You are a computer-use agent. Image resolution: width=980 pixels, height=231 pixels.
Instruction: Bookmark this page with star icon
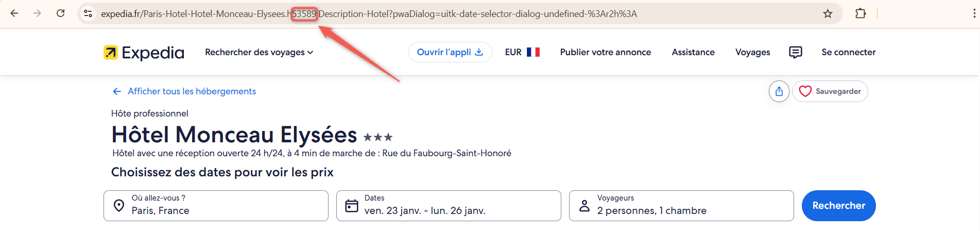click(828, 14)
